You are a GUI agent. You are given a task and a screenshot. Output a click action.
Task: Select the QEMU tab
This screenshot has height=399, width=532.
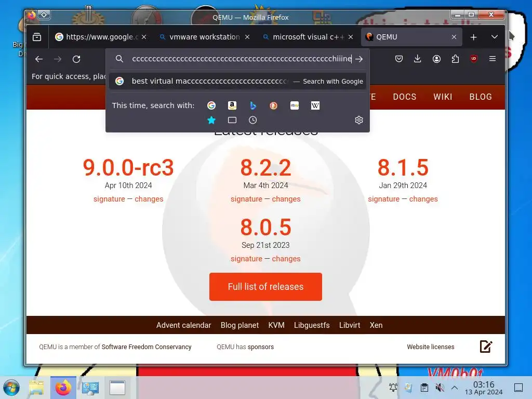pyautogui.click(x=411, y=37)
